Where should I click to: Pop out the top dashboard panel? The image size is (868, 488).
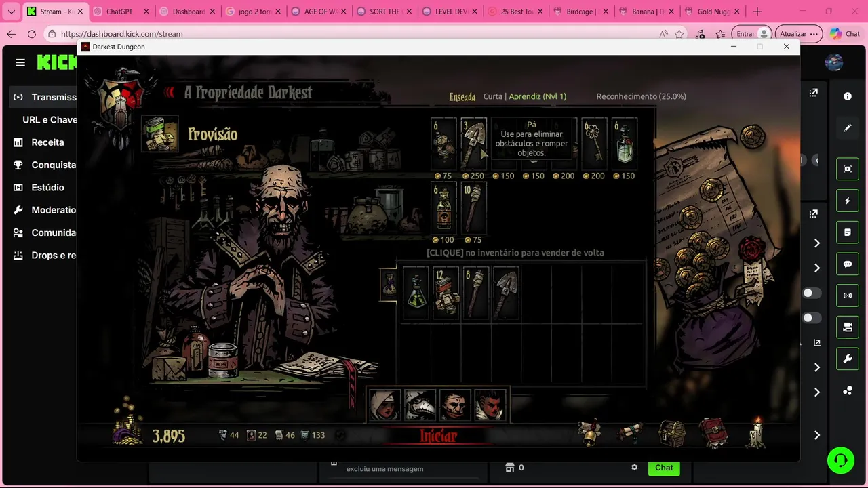click(x=814, y=93)
